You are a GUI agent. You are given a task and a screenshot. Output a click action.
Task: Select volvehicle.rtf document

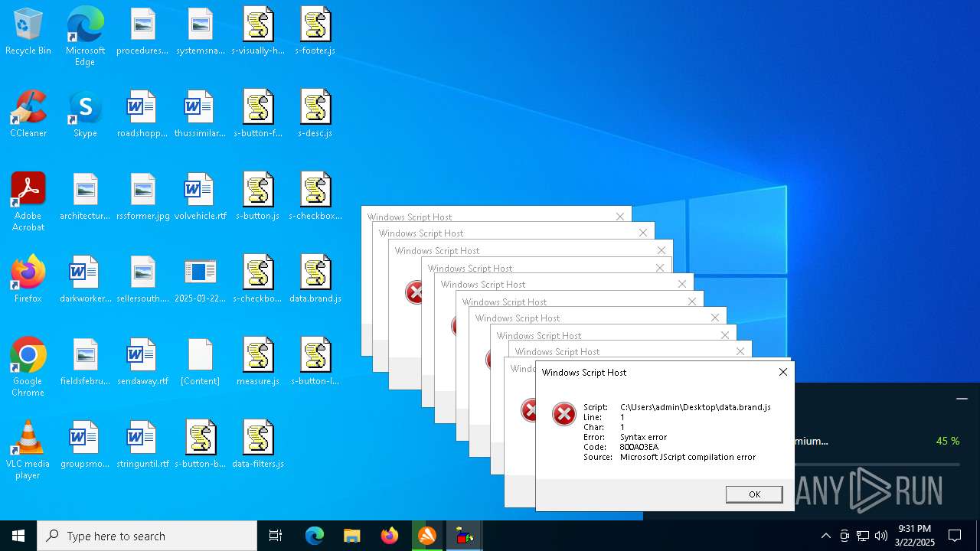[x=200, y=197]
